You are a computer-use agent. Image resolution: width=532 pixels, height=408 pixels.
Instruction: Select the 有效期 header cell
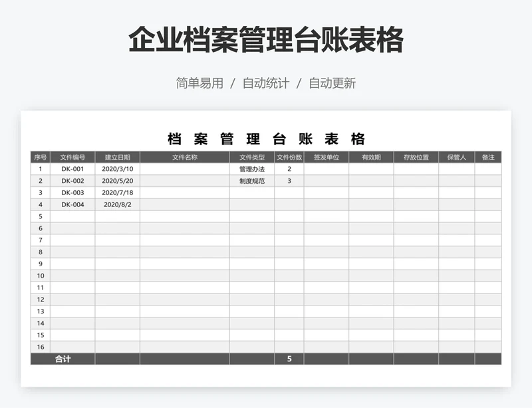(x=371, y=157)
